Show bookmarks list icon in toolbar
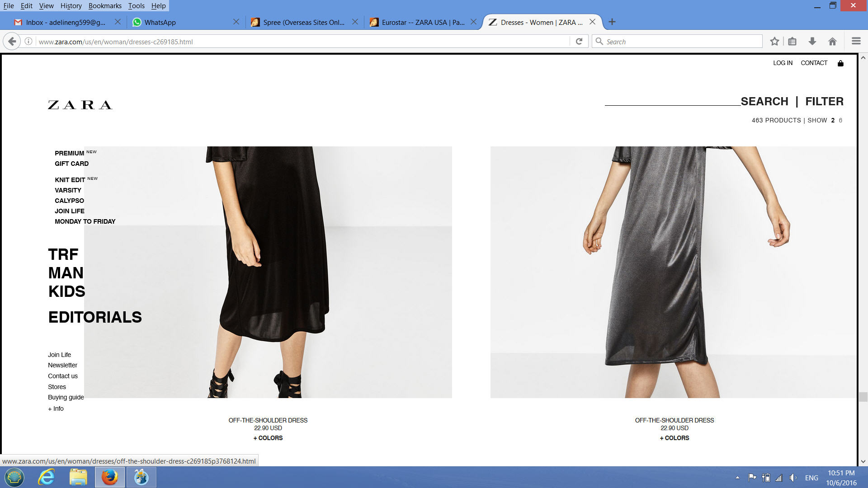Image resolution: width=868 pixels, height=488 pixels. coord(792,42)
